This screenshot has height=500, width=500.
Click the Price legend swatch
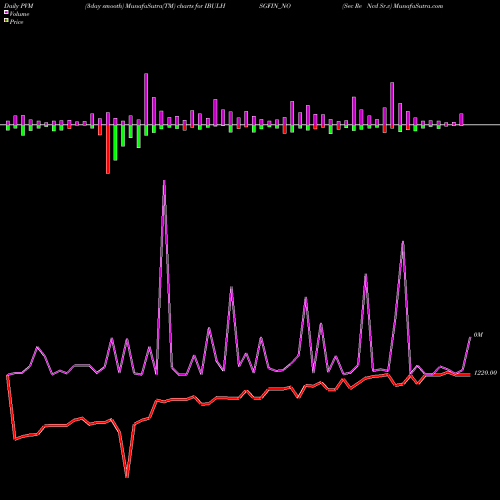point(6,21)
